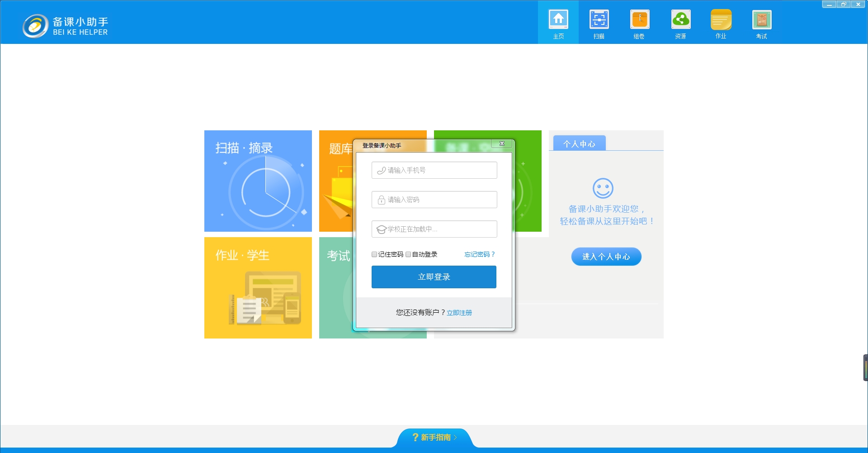The image size is (868, 453).
Task: Open the 主页 home icon
Action: coord(558,23)
